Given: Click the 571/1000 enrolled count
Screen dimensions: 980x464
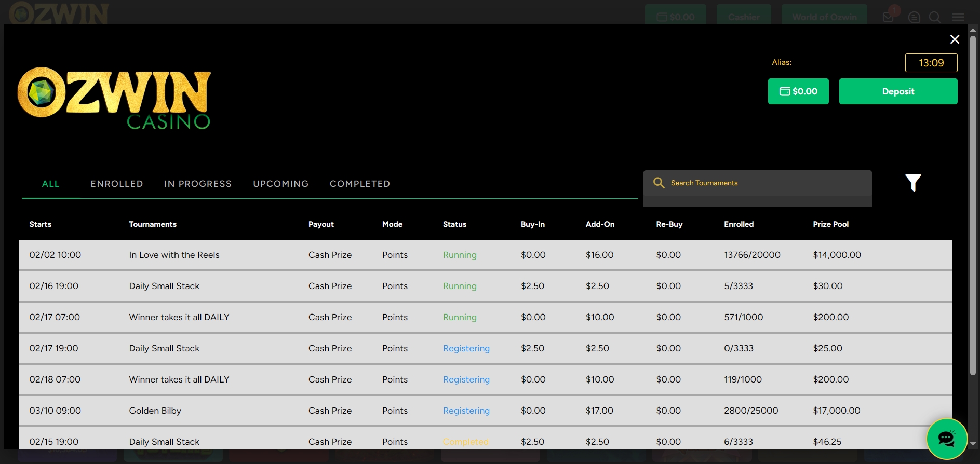Looking at the screenshot, I should click(744, 317).
